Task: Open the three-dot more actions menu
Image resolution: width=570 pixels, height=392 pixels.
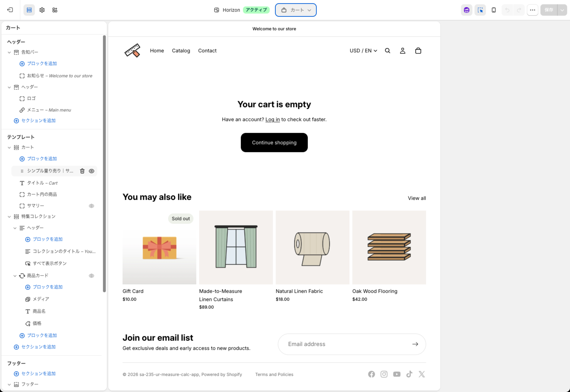Action: pos(532,10)
